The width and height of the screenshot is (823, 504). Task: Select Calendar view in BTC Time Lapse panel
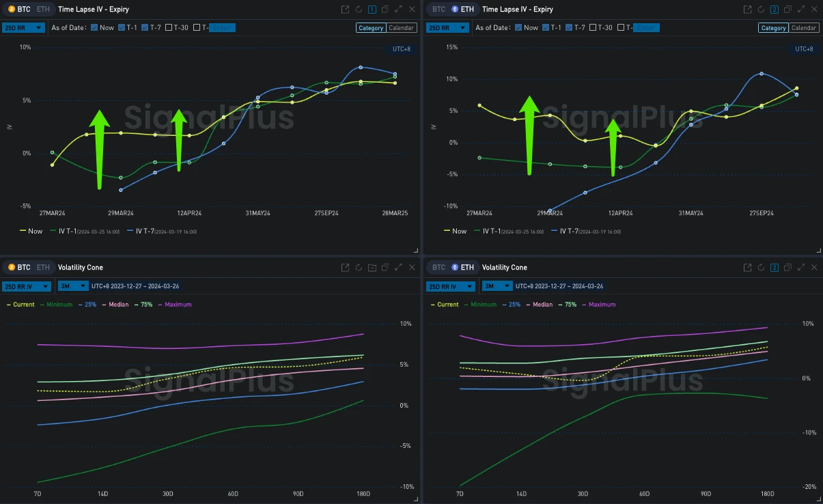401,28
